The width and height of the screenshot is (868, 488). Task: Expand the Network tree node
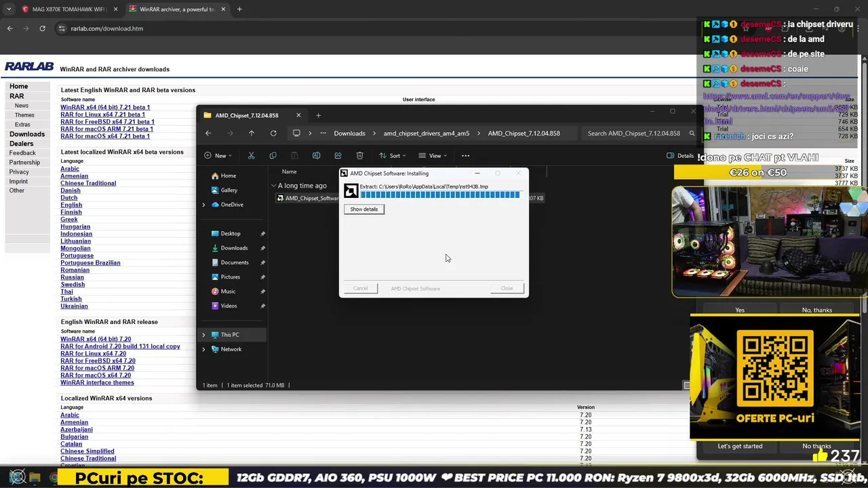click(x=203, y=349)
